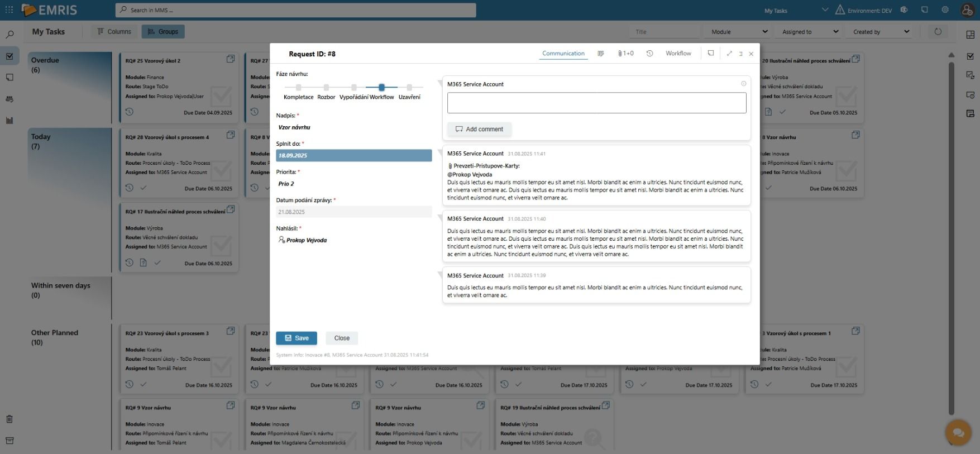Open the attachments icon showing 1+0

coord(625,54)
